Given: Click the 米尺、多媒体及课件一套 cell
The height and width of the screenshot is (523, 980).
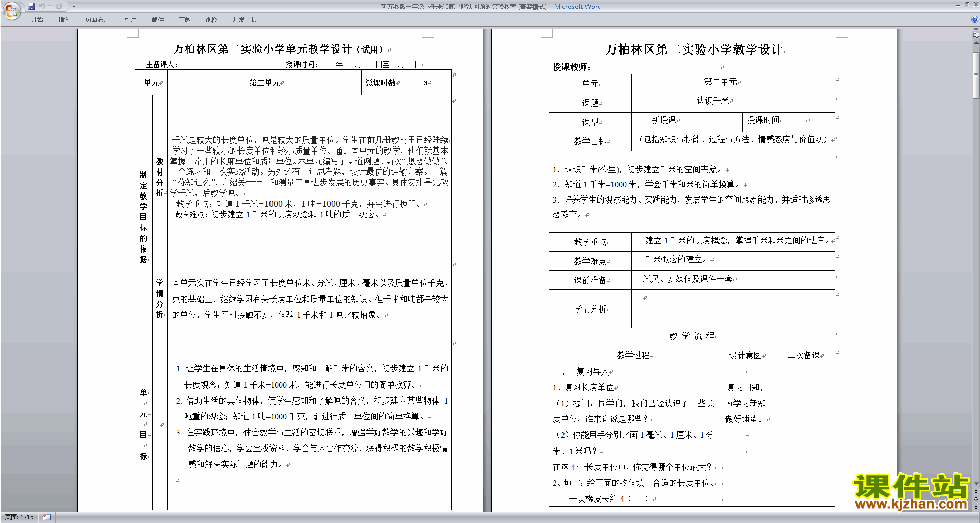Looking at the screenshot, I should click(733, 279).
